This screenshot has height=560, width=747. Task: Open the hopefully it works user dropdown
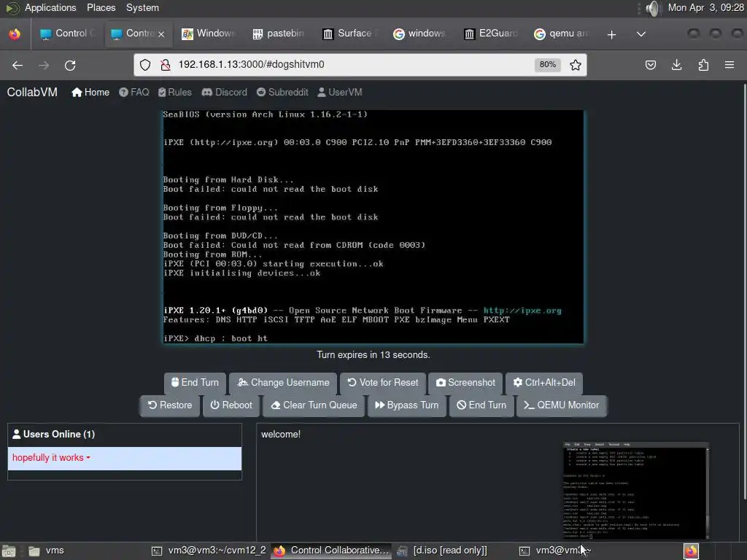tap(51, 458)
